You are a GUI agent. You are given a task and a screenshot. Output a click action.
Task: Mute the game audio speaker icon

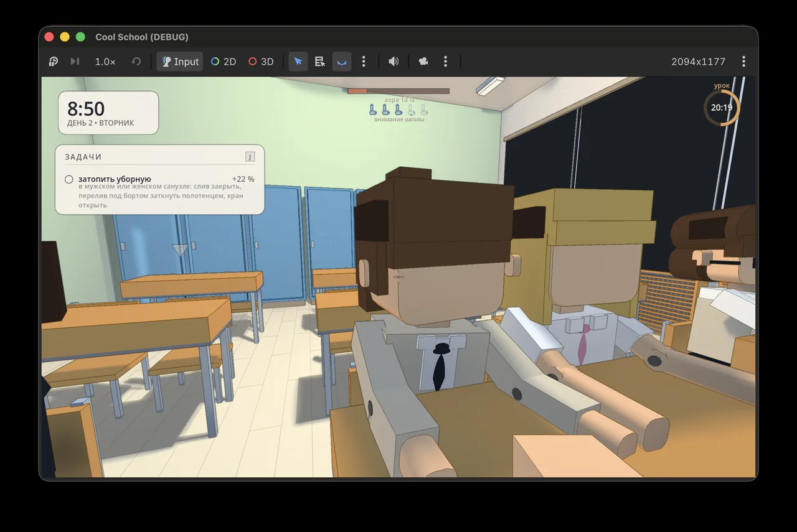(x=394, y=62)
